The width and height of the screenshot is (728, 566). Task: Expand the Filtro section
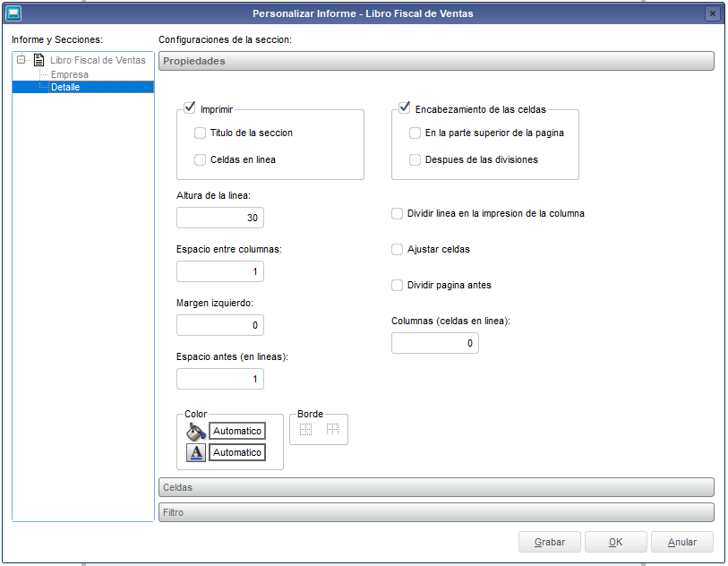(x=436, y=512)
